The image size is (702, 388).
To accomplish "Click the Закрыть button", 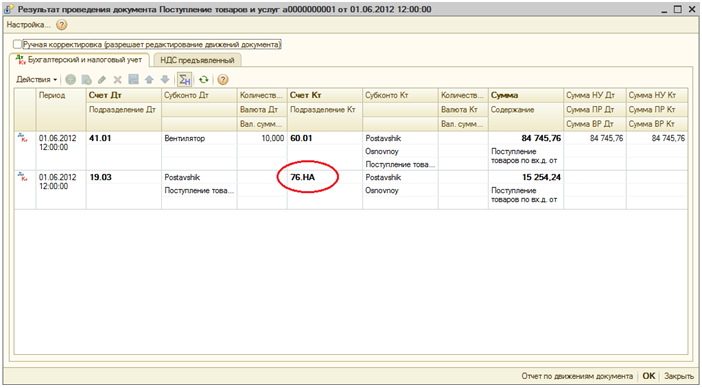I will coord(678,376).
